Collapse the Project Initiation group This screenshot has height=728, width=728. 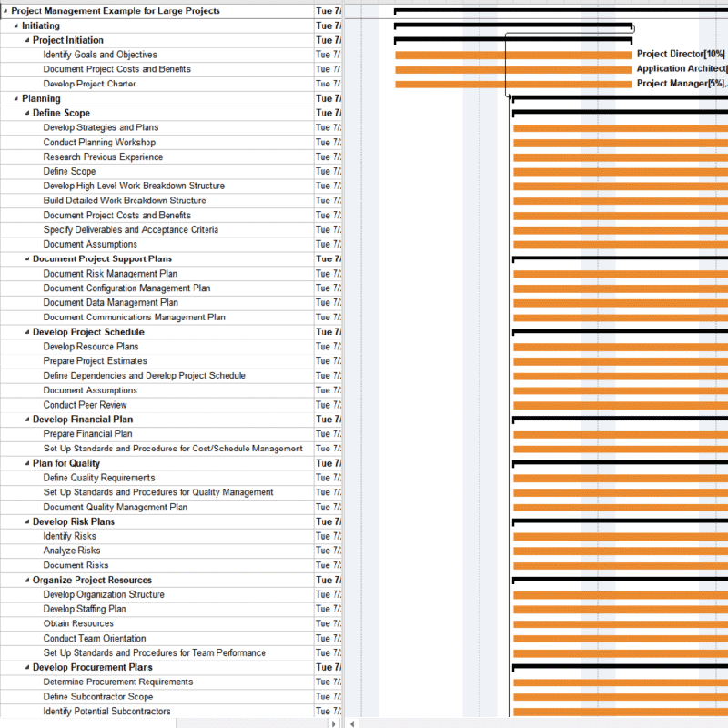click(x=27, y=40)
